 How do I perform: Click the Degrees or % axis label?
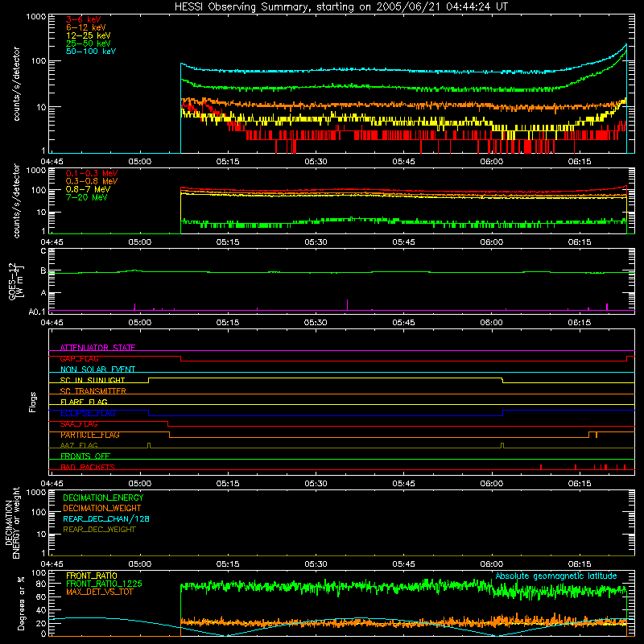pyautogui.click(x=21, y=603)
